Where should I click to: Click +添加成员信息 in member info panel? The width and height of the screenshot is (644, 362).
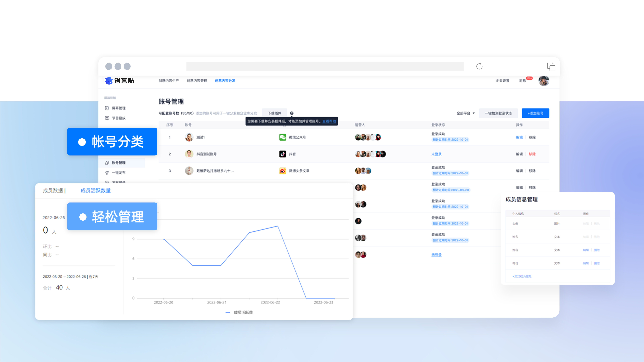(522, 276)
